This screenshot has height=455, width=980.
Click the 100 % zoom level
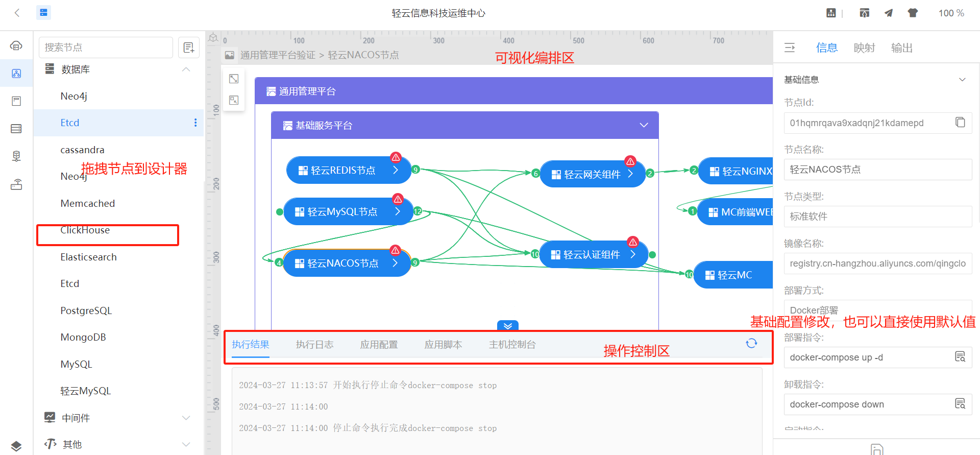click(x=951, y=13)
